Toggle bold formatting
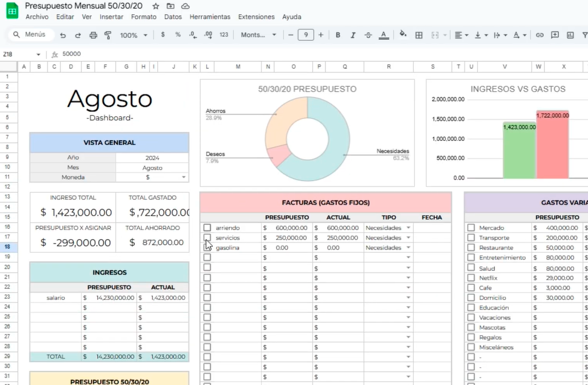The height and width of the screenshot is (385, 588). coord(338,35)
